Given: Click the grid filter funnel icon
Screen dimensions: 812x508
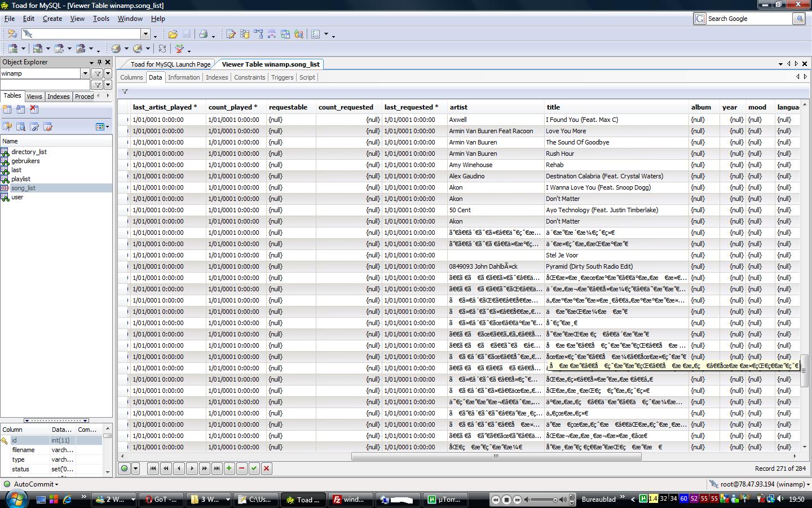Looking at the screenshot, I should click(125, 91).
